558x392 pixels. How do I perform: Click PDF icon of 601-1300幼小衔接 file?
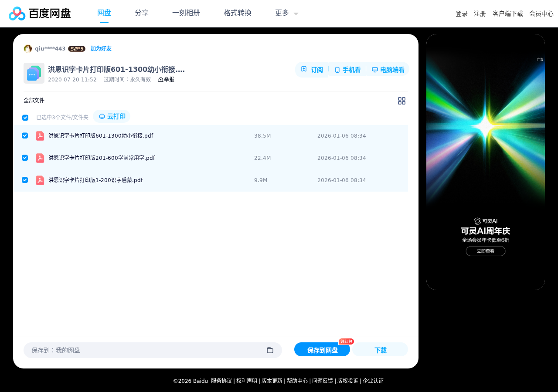click(40, 136)
